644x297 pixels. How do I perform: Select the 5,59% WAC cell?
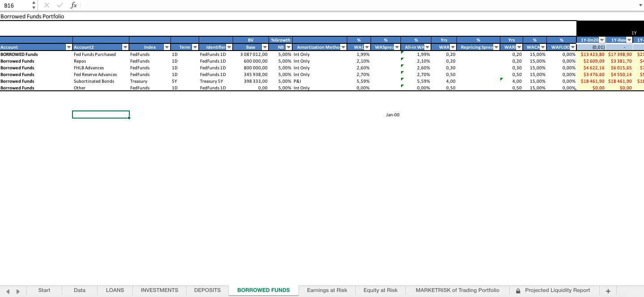(359, 81)
